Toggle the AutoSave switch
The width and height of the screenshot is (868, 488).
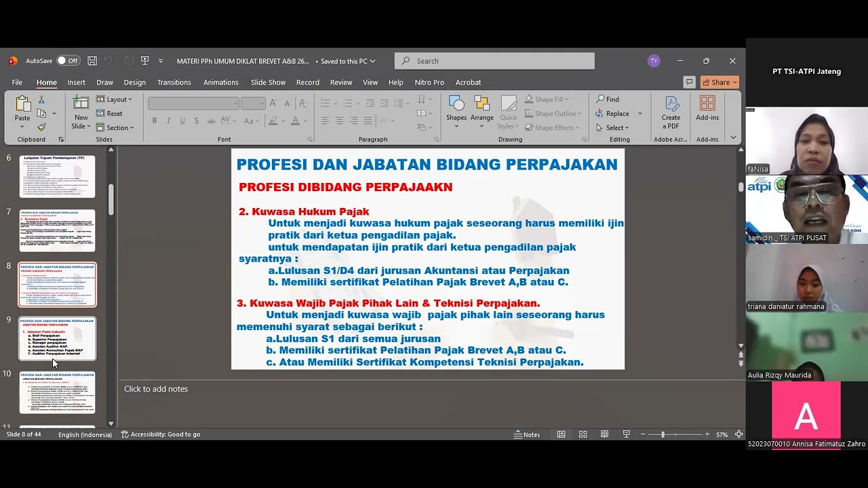68,61
